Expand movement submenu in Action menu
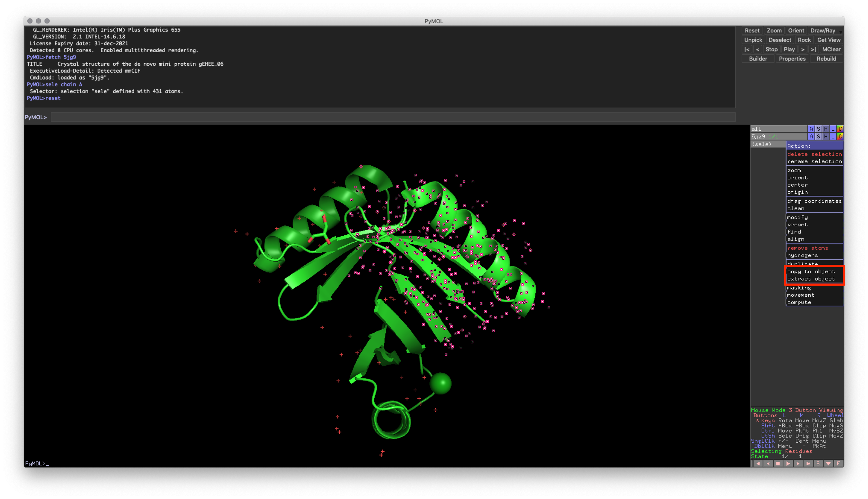The width and height of the screenshot is (868, 499). pyautogui.click(x=814, y=295)
